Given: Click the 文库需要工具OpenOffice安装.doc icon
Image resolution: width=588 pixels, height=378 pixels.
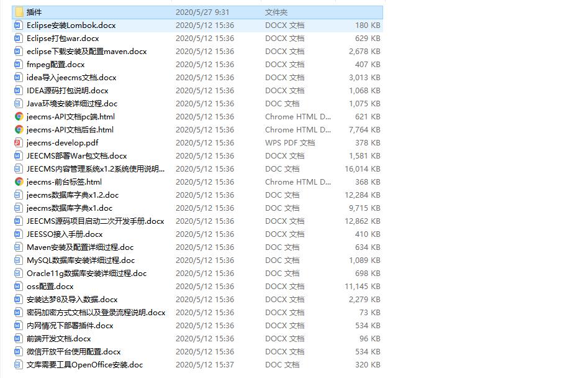Looking at the screenshot, I should tap(18, 365).
